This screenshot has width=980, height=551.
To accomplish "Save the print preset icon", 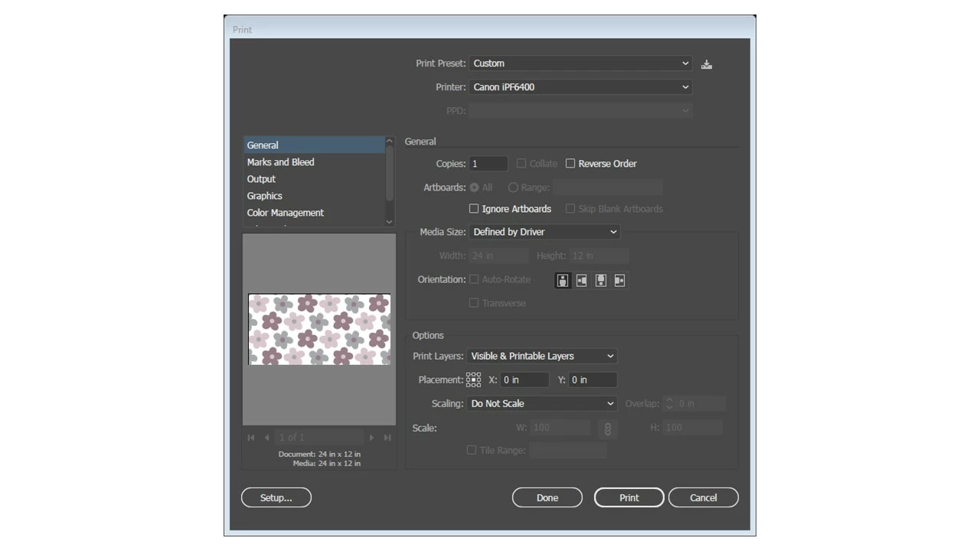I will [x=707, y=64].
